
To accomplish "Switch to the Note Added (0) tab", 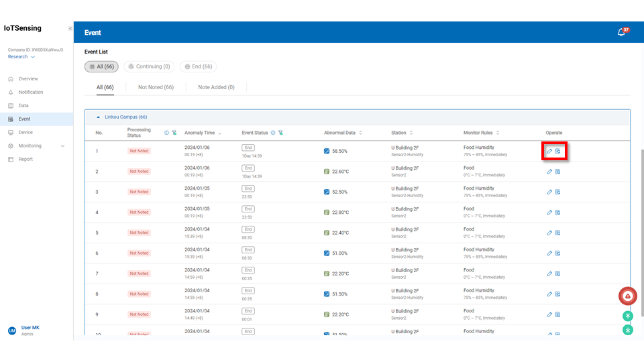I will click(x=216, y=87).
